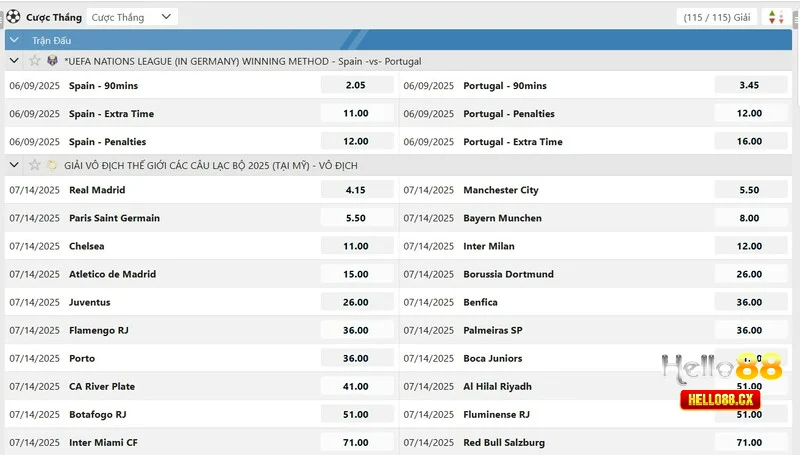
Task: Bet on CA River Plate at 41.00
Action: tap(356, 386)
